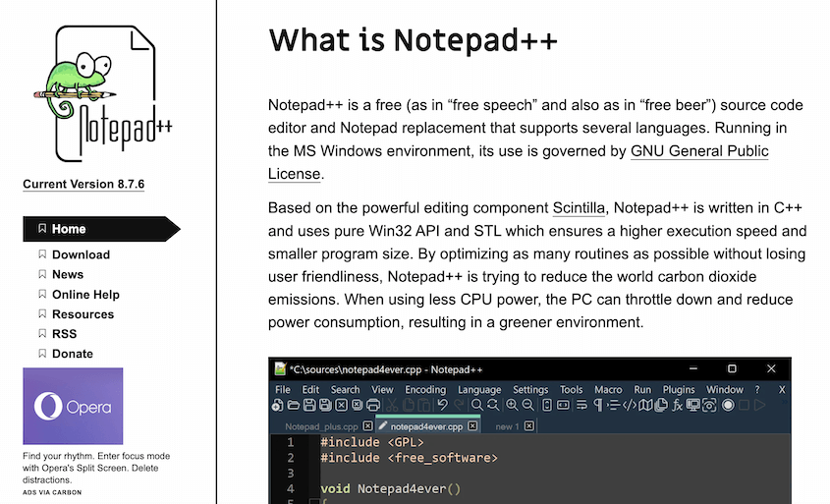The height and width of the screenshot is (504, 830).
Task: Open the RSS sidebar link
Action: (x=65, y=334)
